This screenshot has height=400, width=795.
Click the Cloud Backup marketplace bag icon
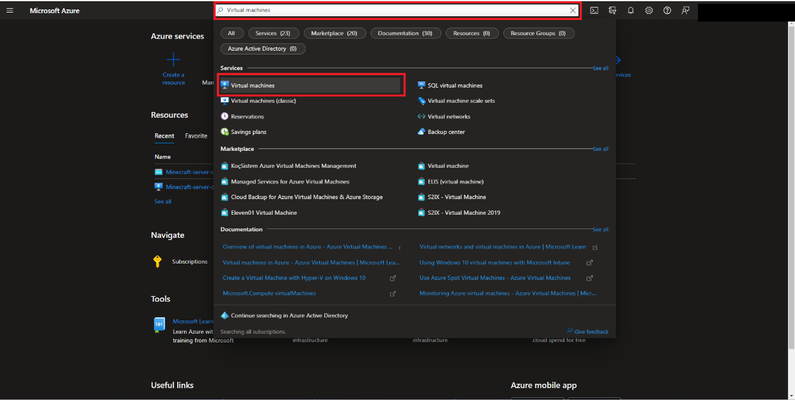tap(225, 197)
